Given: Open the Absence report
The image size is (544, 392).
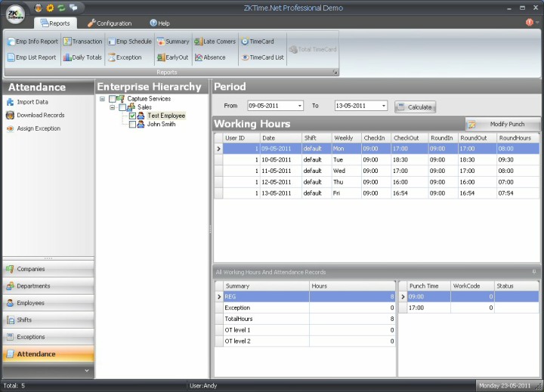Looking at the screenshot, I should tap(210, 57).
